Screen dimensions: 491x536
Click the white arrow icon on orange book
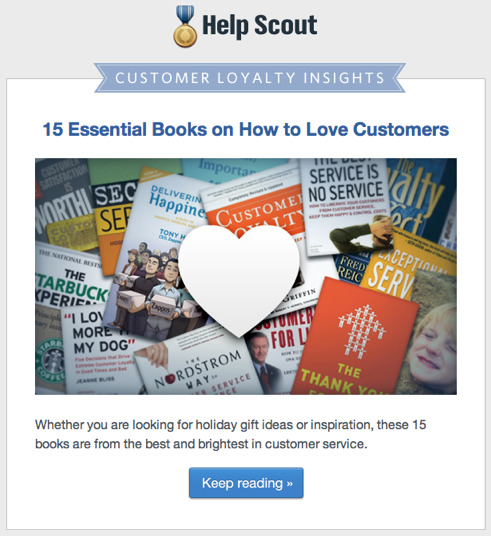[x=361, y=331]
